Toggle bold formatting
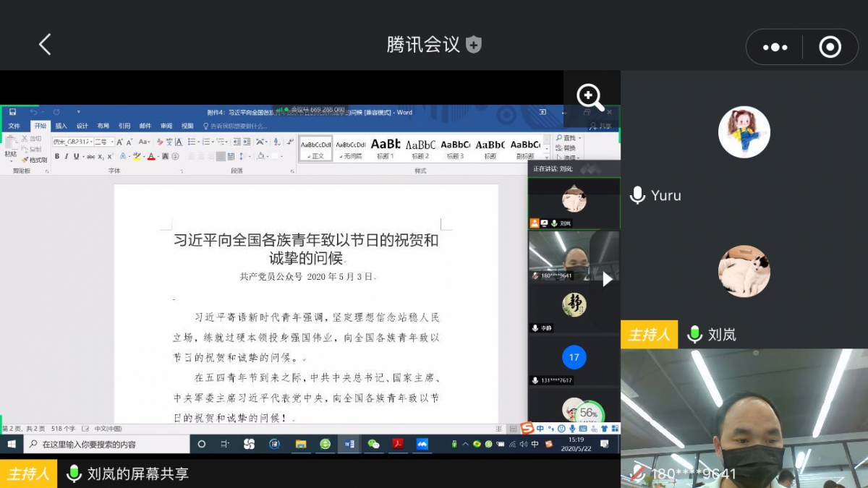868x488 pixels. 59,157
